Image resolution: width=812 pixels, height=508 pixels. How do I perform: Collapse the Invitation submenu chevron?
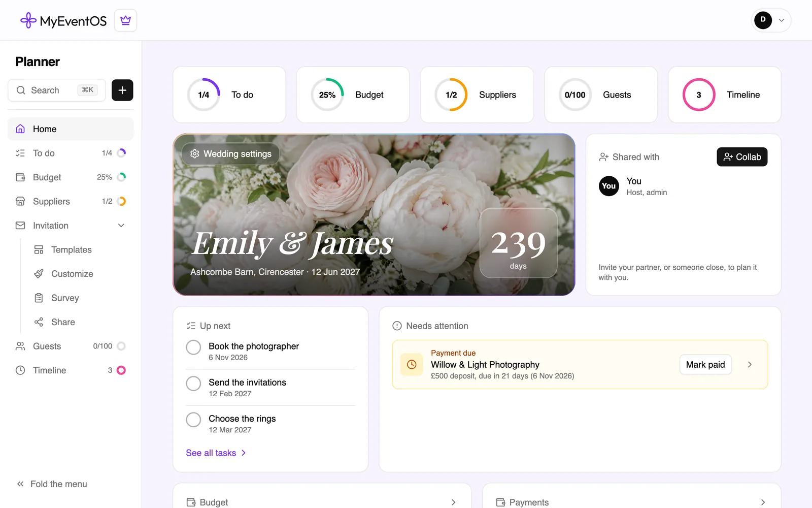coord(121,226)
